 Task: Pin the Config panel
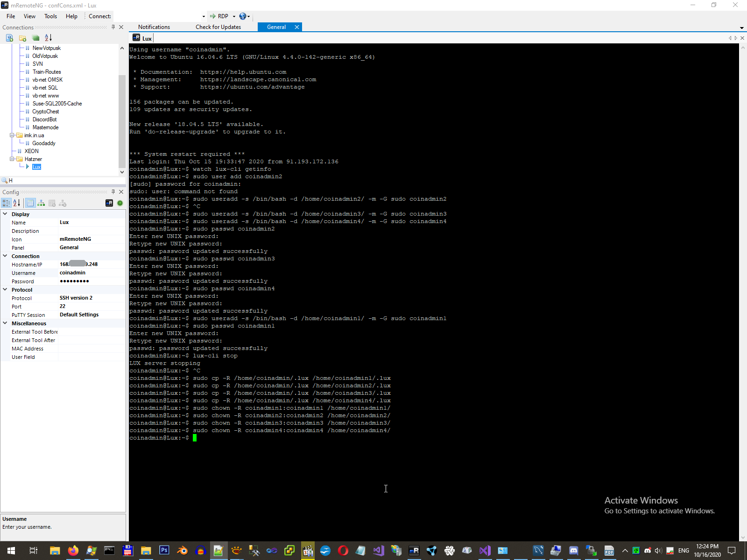point(113,192)
